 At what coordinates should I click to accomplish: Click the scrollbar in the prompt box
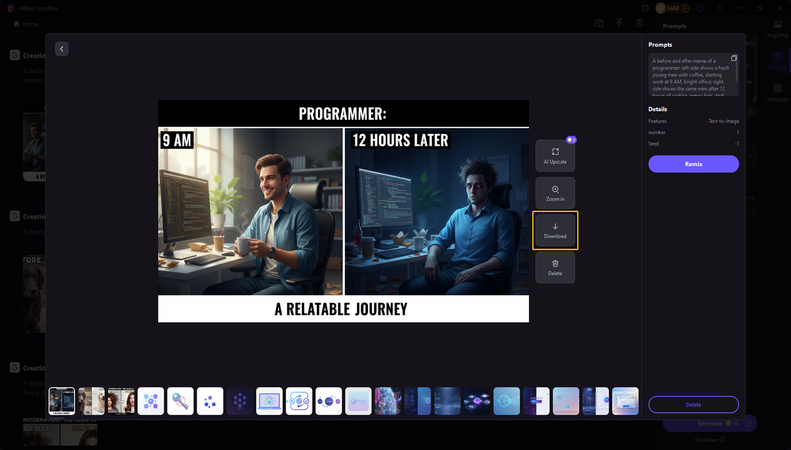point(737,71)
